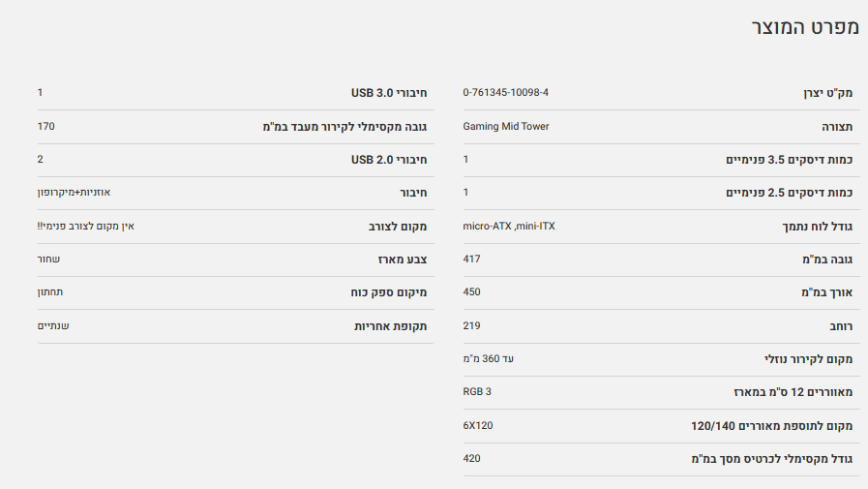Click the "מקום לקירור נוזלי" label

tap(808, 359)
